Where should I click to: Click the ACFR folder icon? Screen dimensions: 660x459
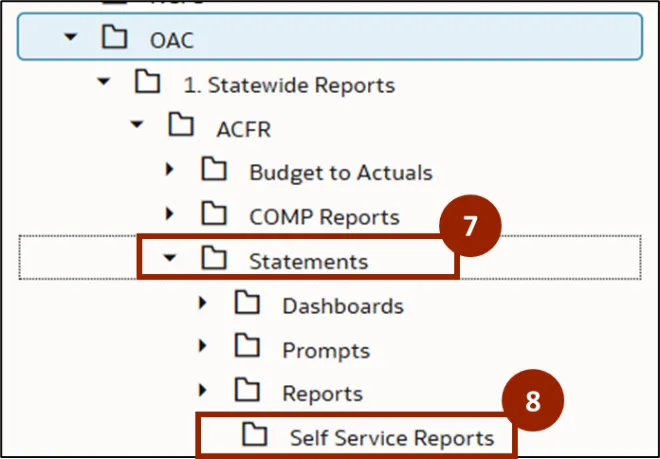(x=181, y=126)
